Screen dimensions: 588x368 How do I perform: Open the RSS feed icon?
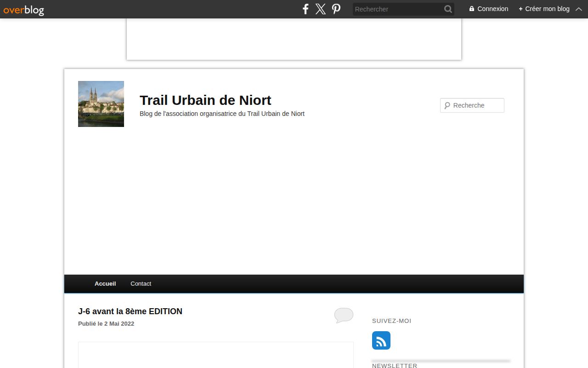(381, 340)
